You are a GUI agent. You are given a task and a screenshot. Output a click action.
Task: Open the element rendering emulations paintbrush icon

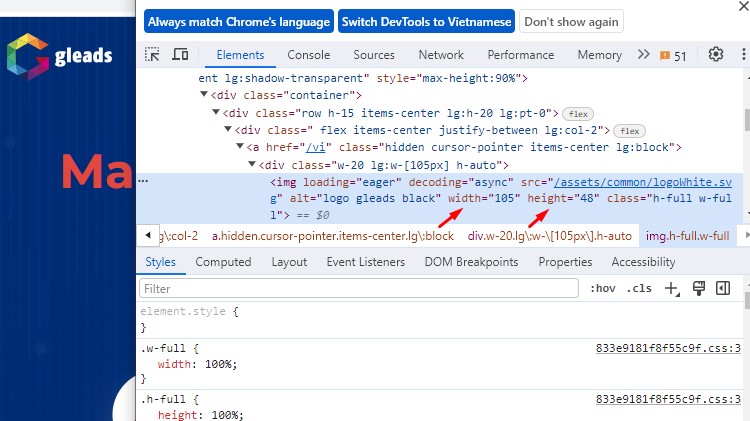[698, 288]
